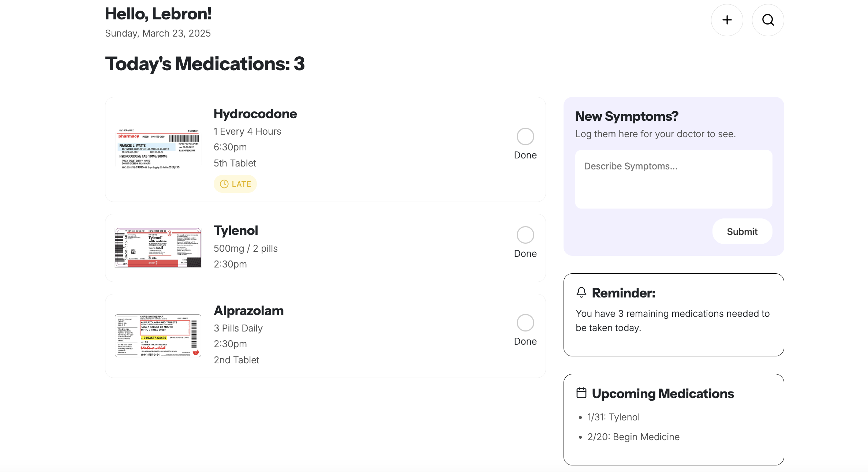Screen dimensions: 868x472
Task: Click the LATE badge on Hydrocodone
Action: tap(235, 184)
